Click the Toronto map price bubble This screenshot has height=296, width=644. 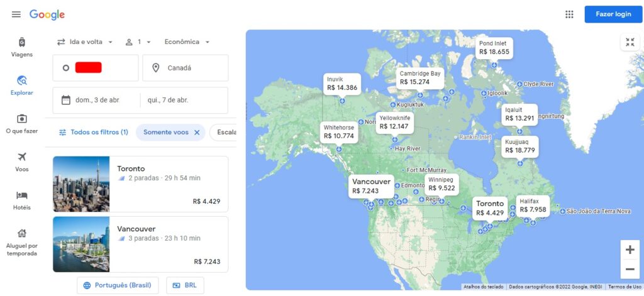[489, 208]
